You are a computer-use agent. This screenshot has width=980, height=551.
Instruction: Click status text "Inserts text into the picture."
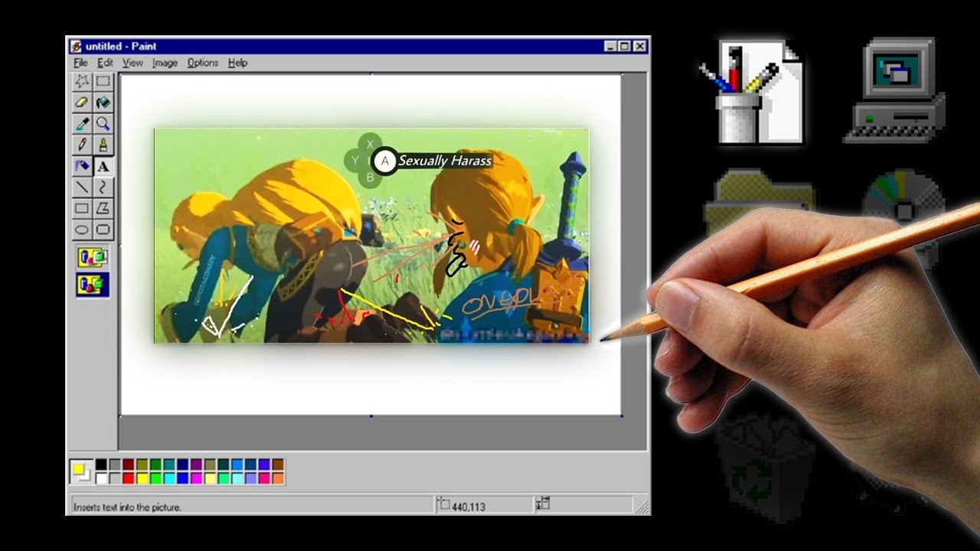click(x=127, y=507)
